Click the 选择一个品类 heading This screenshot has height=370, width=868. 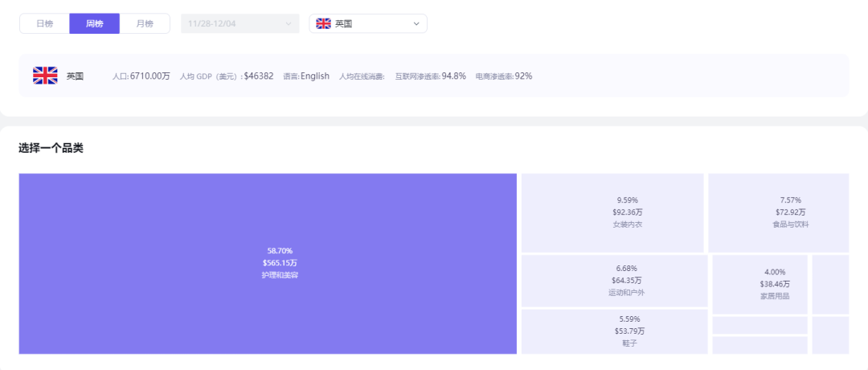point(51,149)
